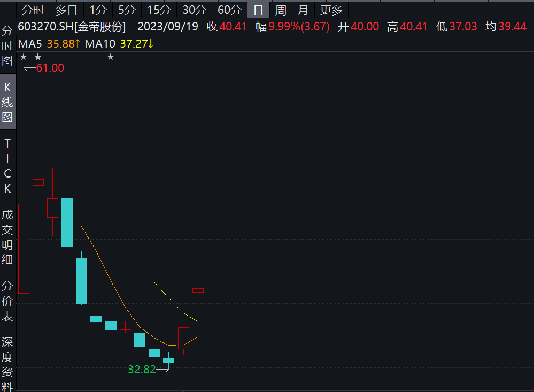Screen dimensions: 534x392
Task: Switch to the 分时 period tab
Action: [33, 10]
